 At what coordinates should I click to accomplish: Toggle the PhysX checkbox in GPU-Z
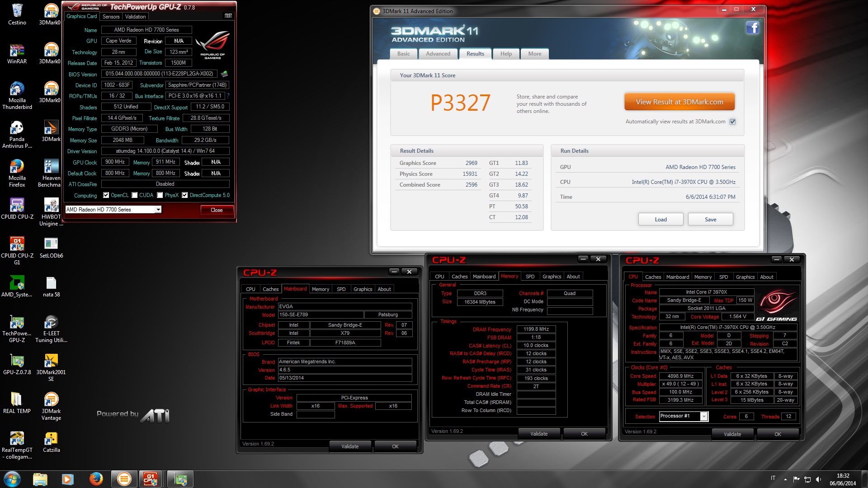click(160, 195)
